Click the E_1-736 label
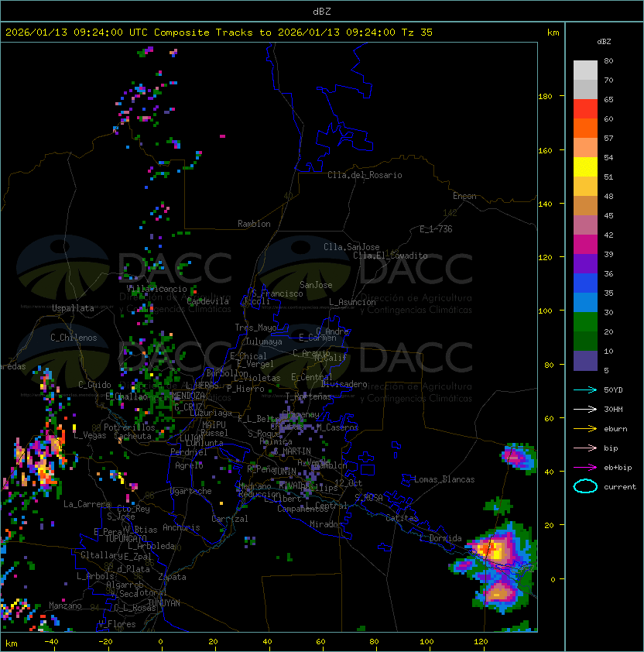This screenshot has height=652, width=644. (436, 229)
